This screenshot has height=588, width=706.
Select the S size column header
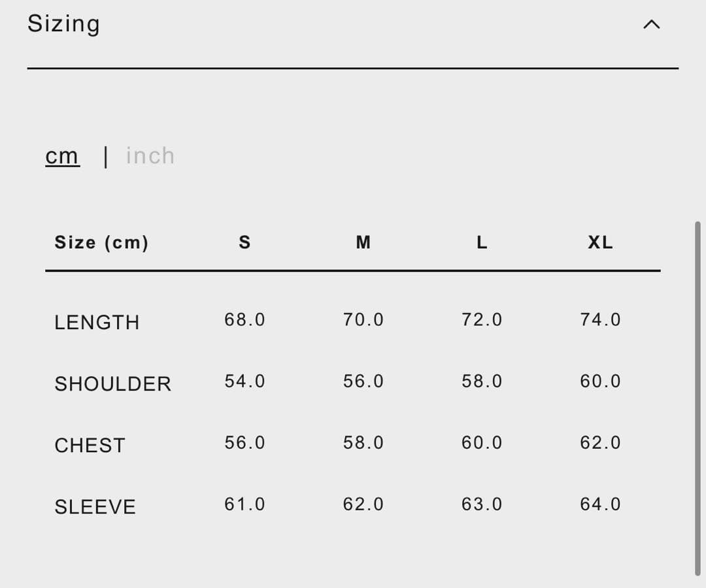click(244, 243)
